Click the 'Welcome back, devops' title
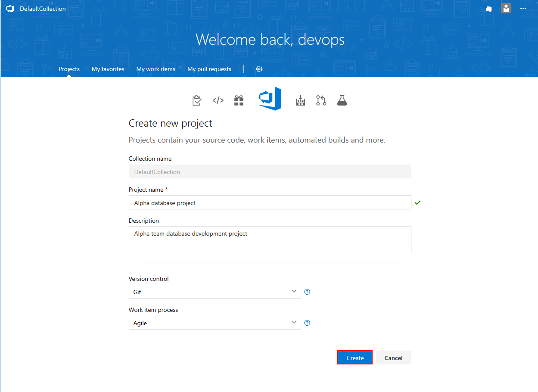Image resolution: width=538 pixels, height=392 pixels. tap(270, 40)
